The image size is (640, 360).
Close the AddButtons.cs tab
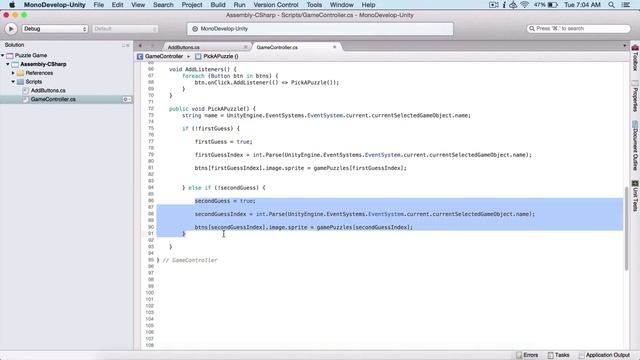pos(245,47)
